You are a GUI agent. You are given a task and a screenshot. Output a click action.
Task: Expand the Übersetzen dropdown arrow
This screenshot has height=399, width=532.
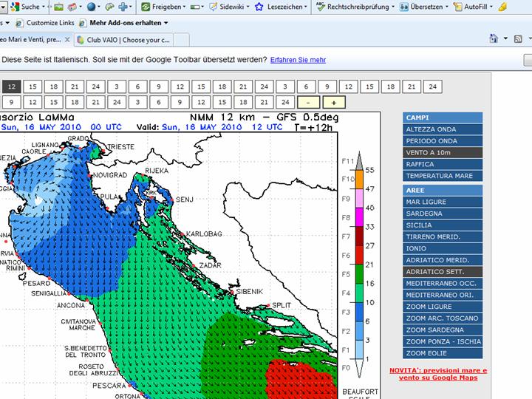pyautogui.click(x=446, y=7)
